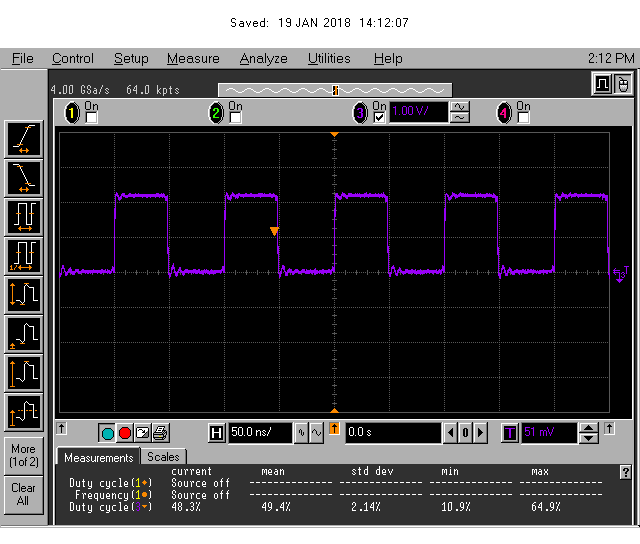The image size is (640, 544).
Task: Select the V amplitude measurement icon at the toolbar bottom
Action: coord(24,413)
